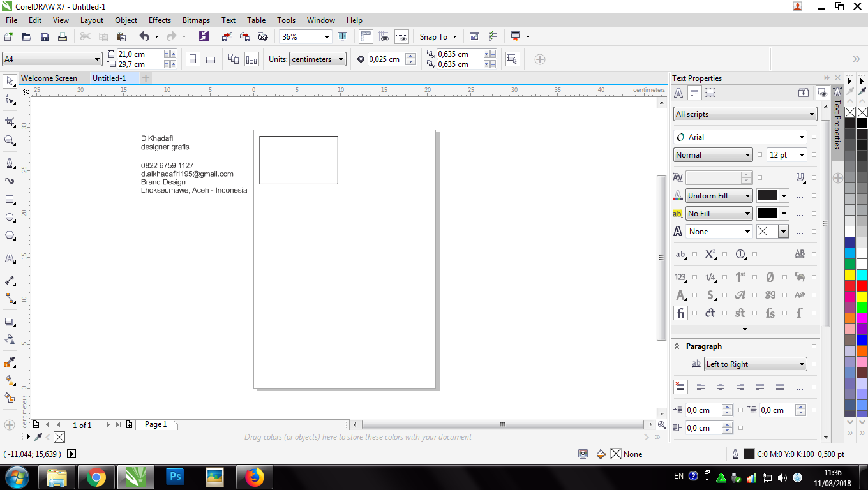Expand the Uniform Fill type dropdown
The image size is (868, 490).
click(x=747, y=196)
